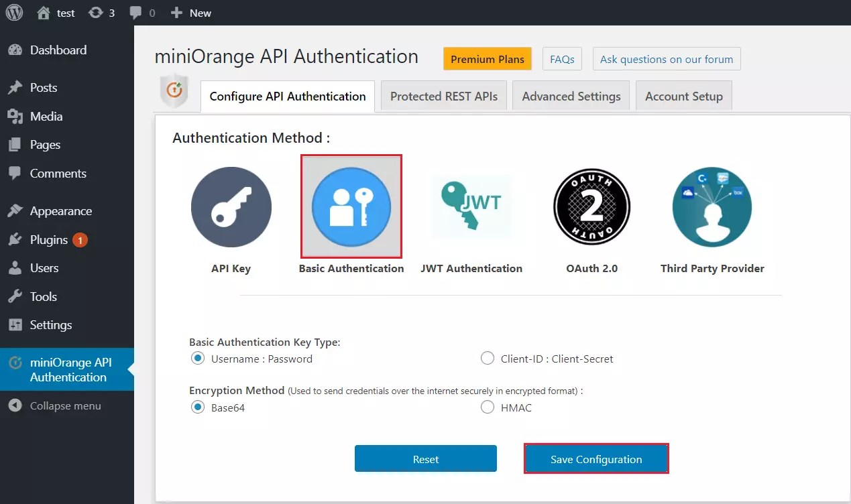Choose the JWT Authentication key icon
The image size is (851, 504).
click(x=471, y=206)
